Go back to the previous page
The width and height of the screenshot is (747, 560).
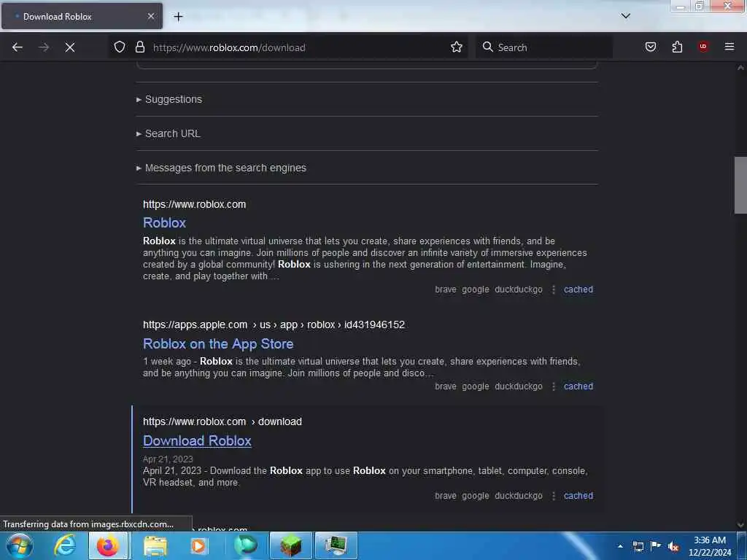[18, 47]
